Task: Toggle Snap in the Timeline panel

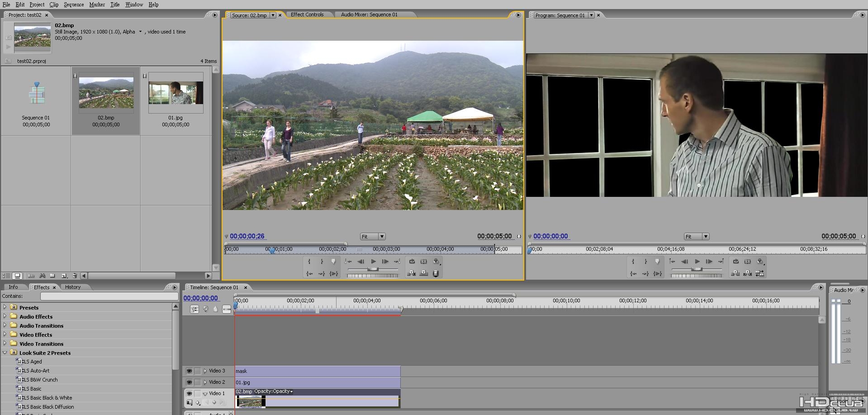Action: pyautogui.click(x=194, y=309)
